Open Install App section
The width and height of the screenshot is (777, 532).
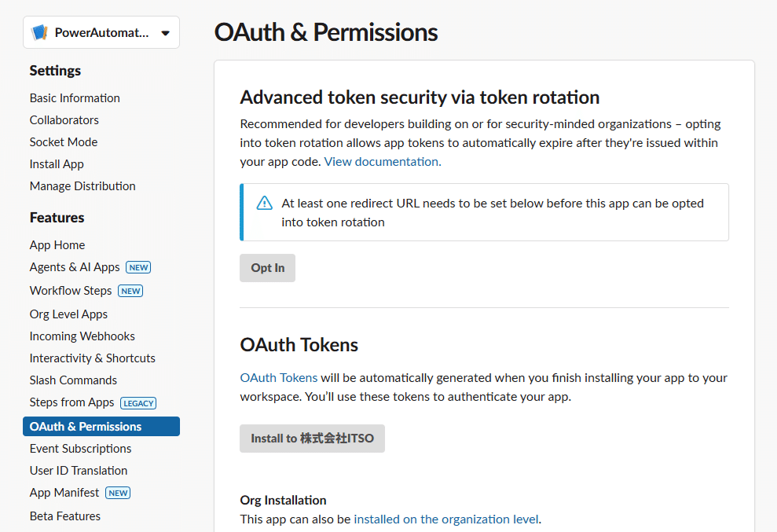point(57,164)
